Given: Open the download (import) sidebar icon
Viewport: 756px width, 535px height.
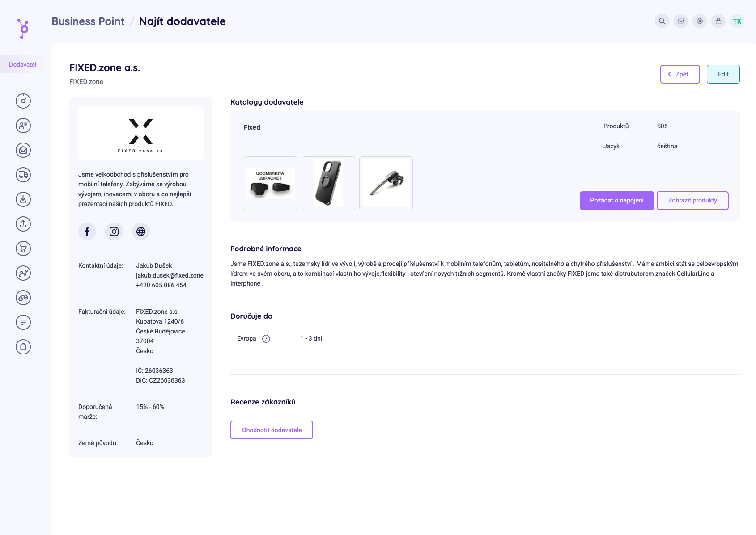Looking at the screenshot, I should (x=23, y=199).
